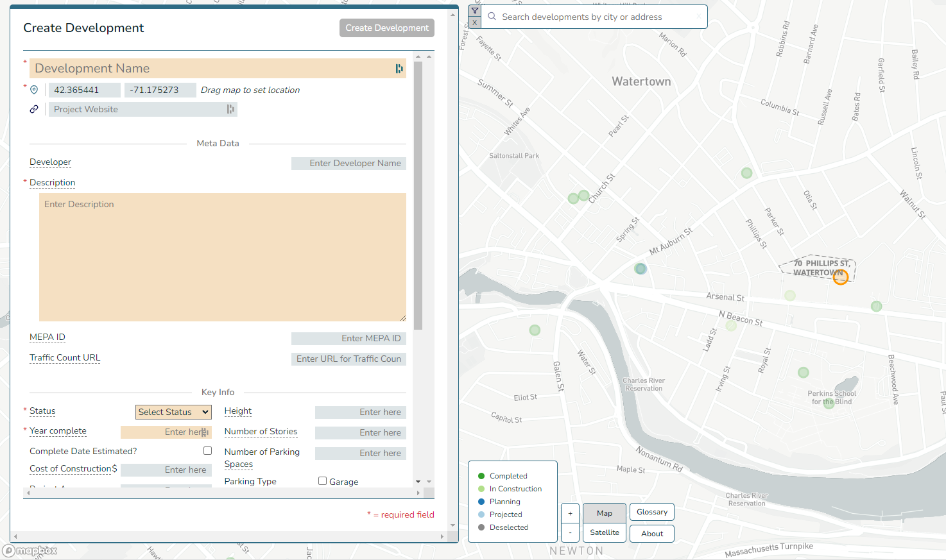Open the Select Status dropdown
This screenshot has height=560, width=946.
[173, 412]
